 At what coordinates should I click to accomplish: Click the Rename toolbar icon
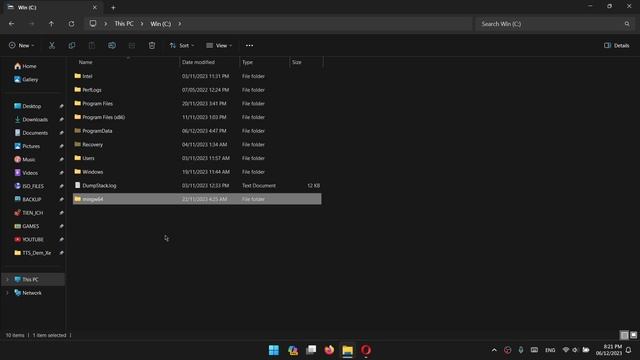pos(112,45)
